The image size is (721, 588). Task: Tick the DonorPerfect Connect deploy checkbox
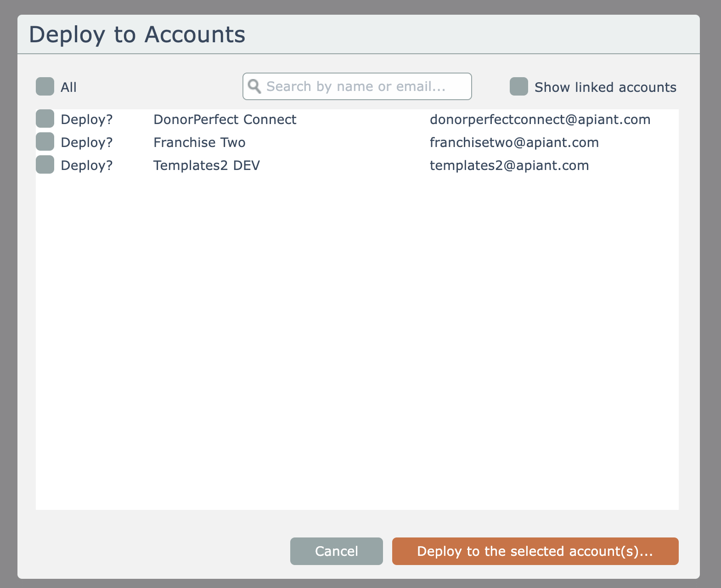tap(45, 119)
